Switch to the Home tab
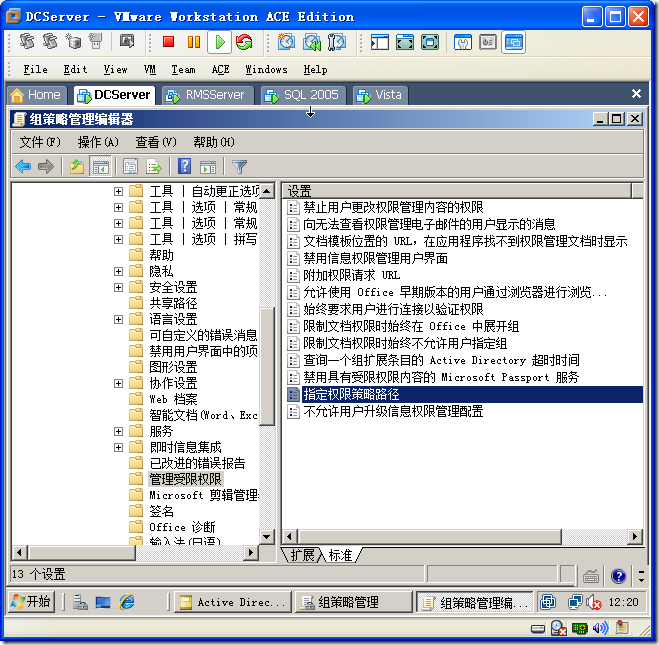 pos(37,95)
